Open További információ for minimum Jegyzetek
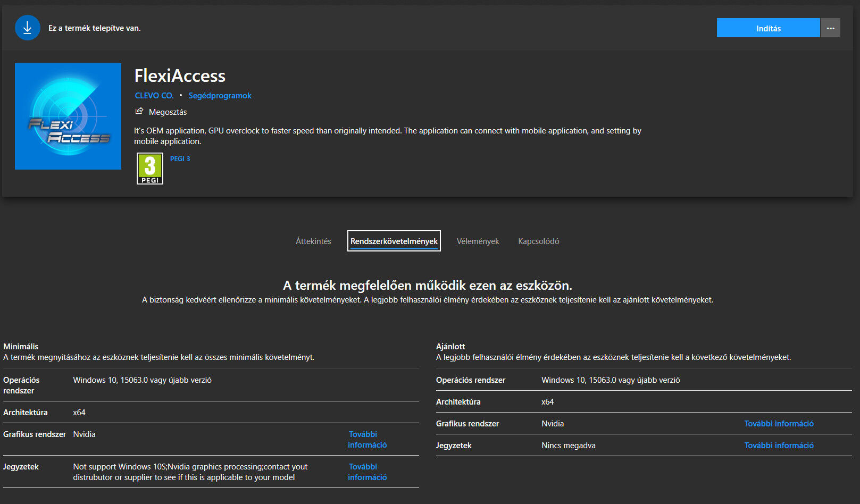Image resolution: width=860 pixels, height=504 pixels. [x=367, y=472]
